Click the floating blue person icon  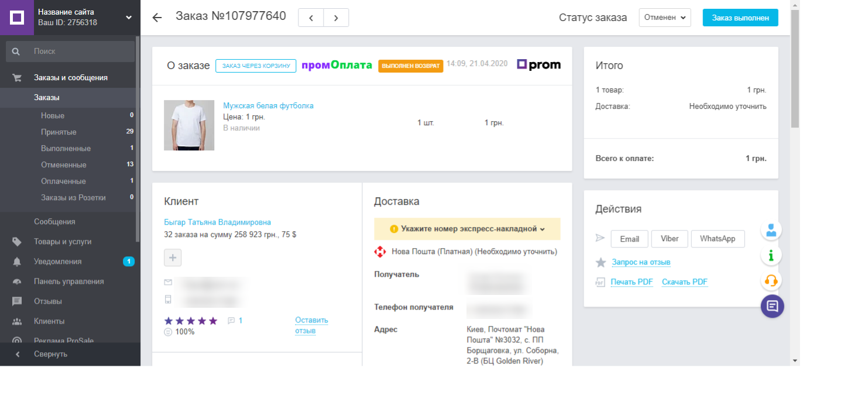tap(771, 230)
